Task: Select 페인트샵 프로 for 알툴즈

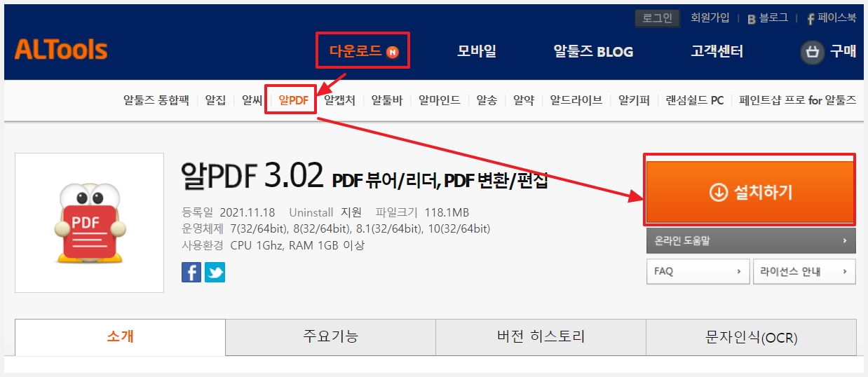Action: [x=797, y=100]
